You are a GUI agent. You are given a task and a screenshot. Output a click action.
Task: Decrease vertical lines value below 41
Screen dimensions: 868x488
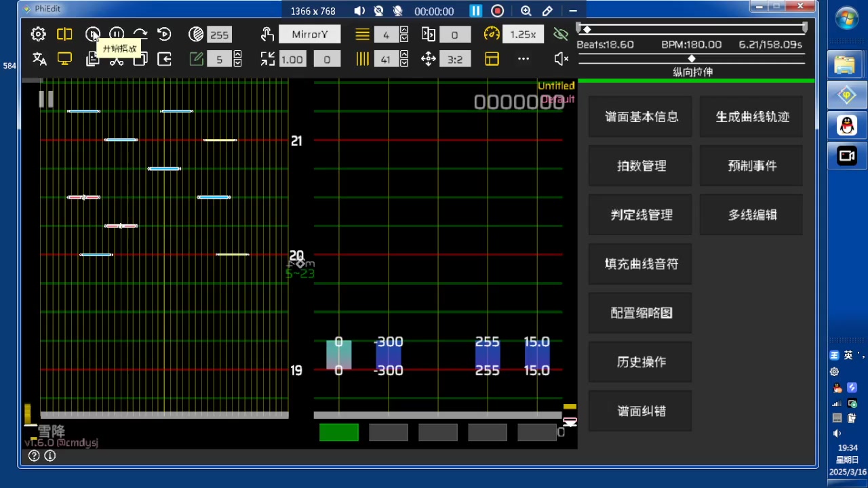pyautogui.click(x=404, y=64)
